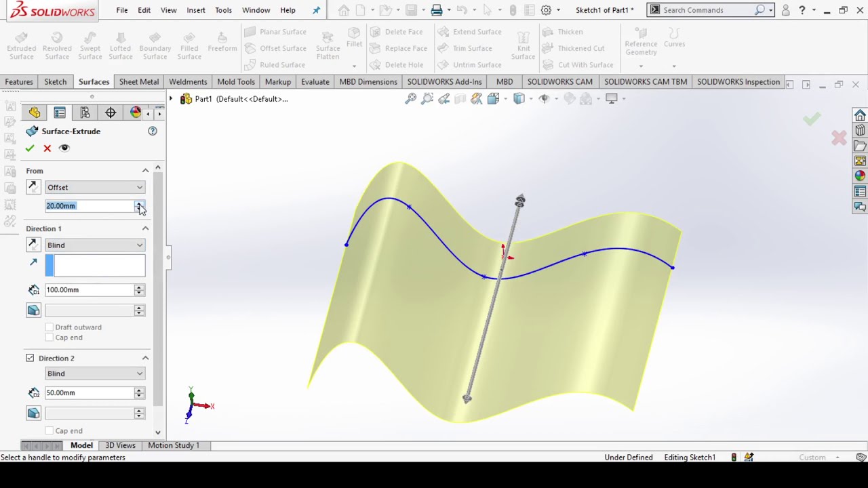Reverse Direction 1 icon beside Blind dropdown

click(x=33, y=245)
